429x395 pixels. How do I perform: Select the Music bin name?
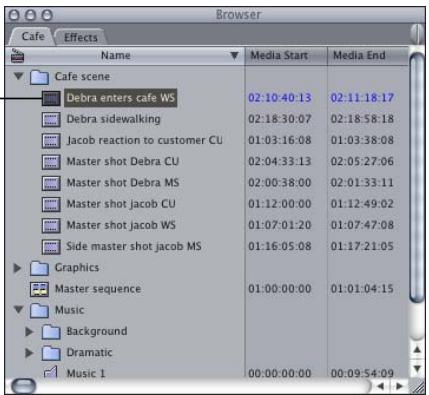coord(69,310)
